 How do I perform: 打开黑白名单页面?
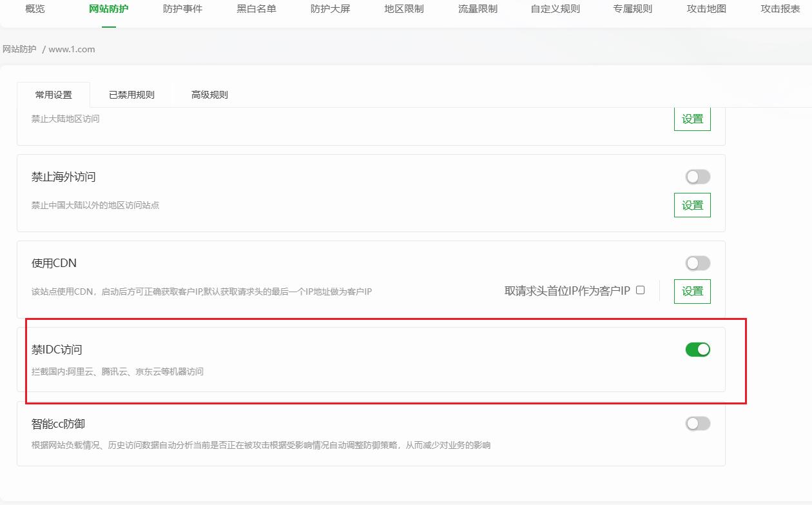[x=256, y=9]
